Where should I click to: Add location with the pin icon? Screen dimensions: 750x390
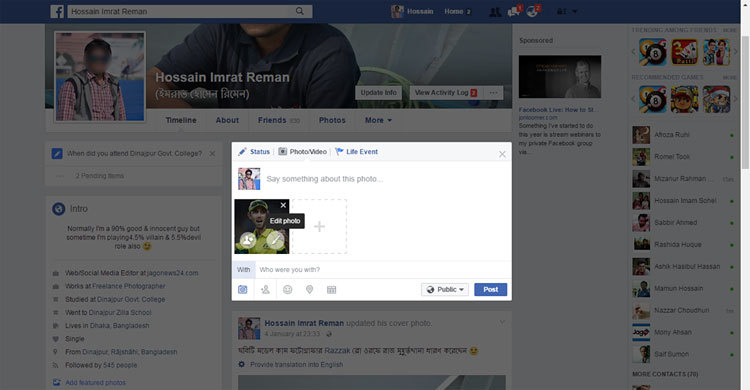pyautogui.click(x=309, y=290)
